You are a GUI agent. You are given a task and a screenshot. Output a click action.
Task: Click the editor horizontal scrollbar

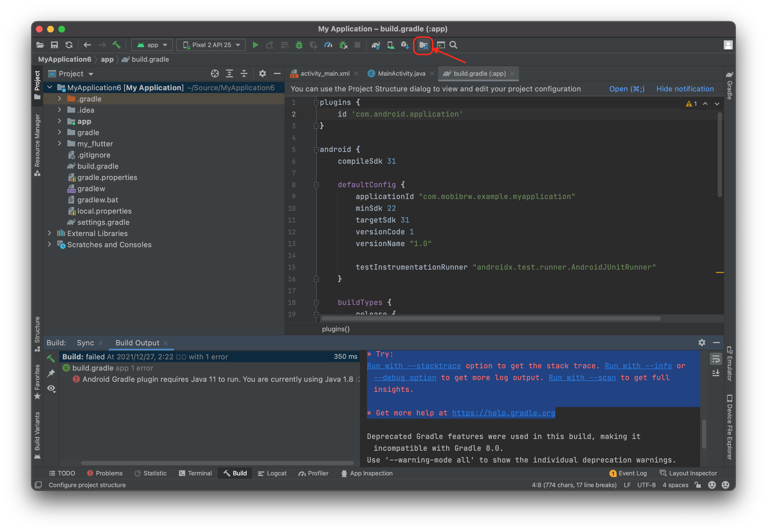(491, 319)
